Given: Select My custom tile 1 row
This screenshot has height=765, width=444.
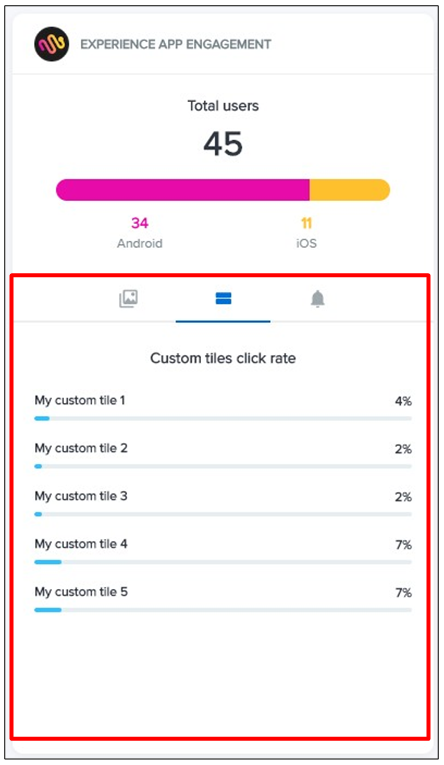Looking at the screenshot, I should point(223,408).
